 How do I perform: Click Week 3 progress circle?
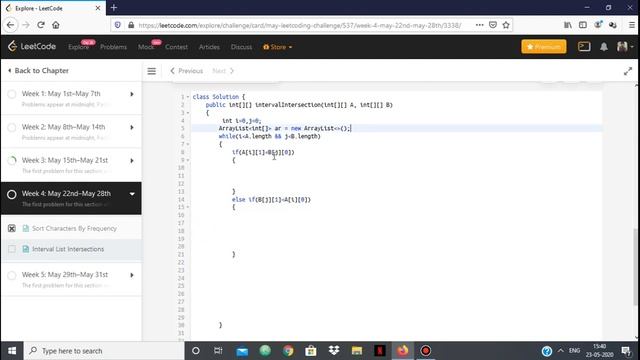pos(12,161)
